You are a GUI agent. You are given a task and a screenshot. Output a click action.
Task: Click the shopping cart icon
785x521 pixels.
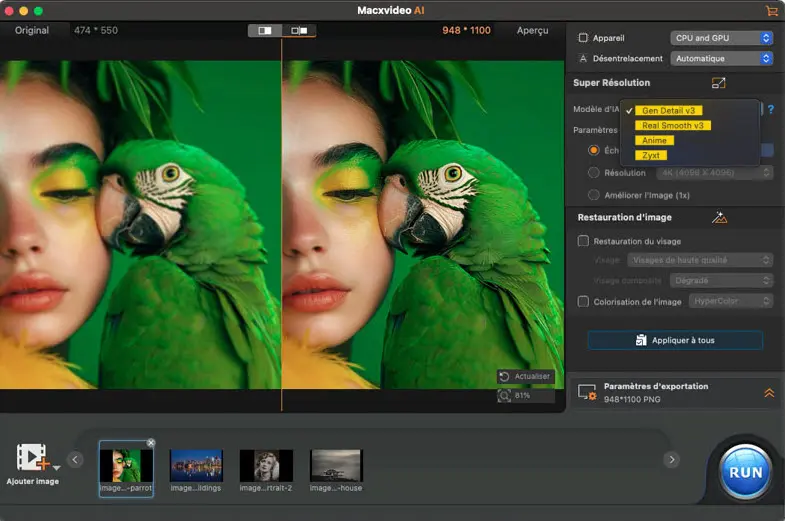(771, 10)
